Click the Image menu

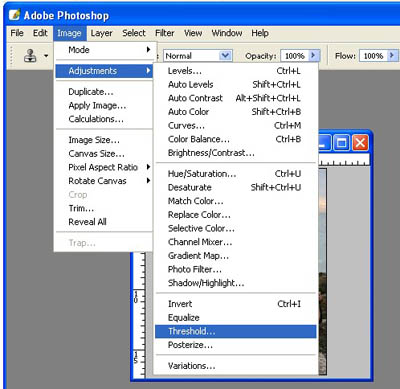click(69, 33)
